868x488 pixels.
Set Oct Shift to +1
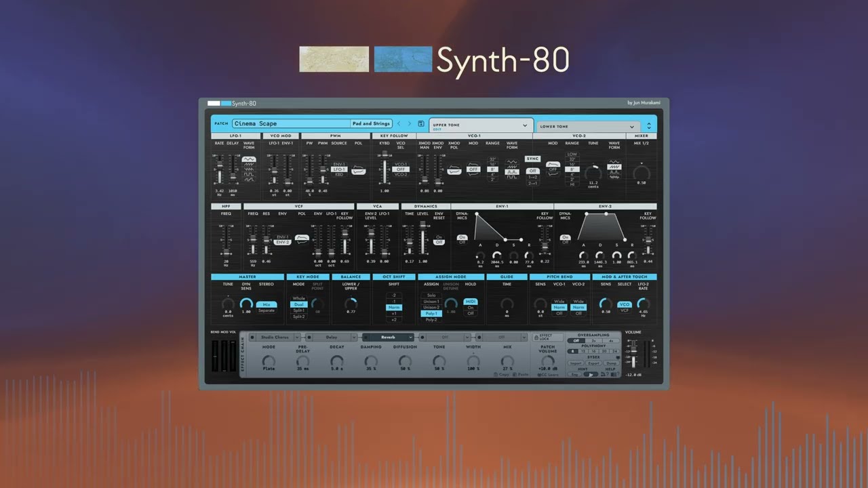(394, 313)
